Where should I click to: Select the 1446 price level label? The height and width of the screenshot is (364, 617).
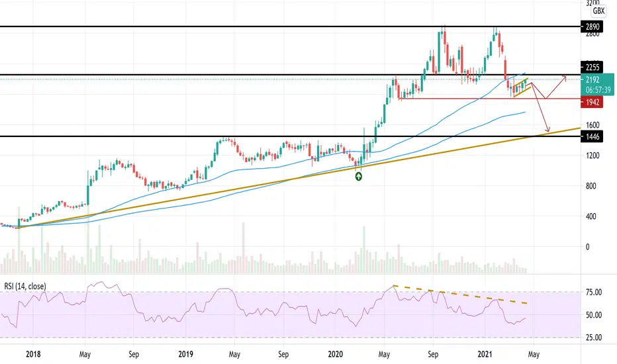(x=593, y=136)
